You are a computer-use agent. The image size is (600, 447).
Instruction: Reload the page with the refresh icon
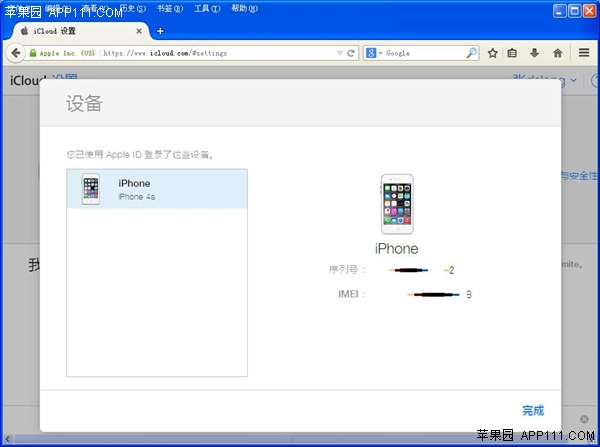click(351, 53)
